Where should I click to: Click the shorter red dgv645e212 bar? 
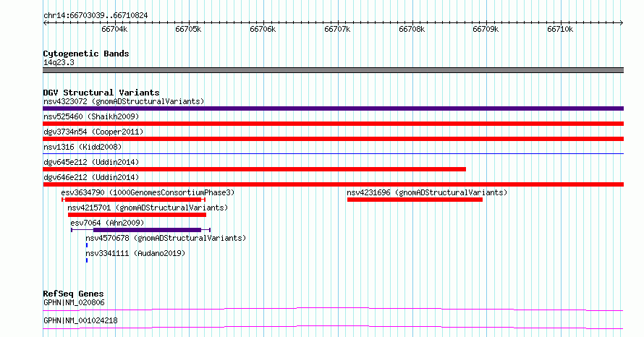(x=254, y=169)
